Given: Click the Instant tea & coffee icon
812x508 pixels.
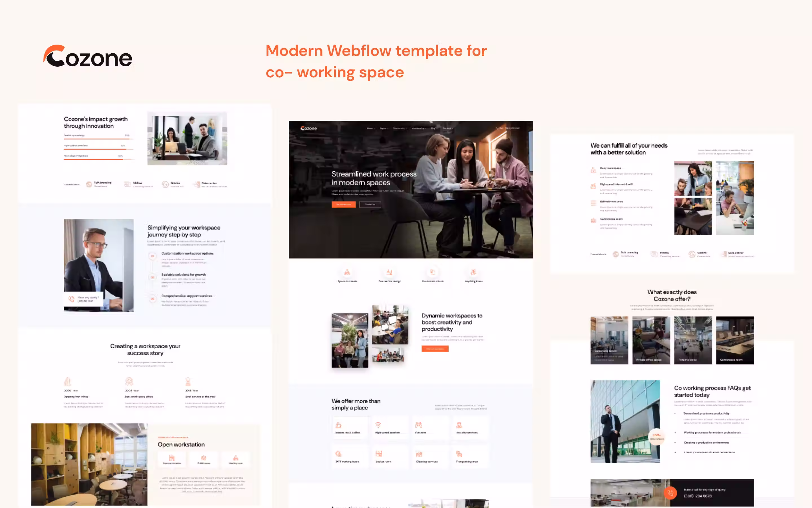Looking at the screenshot, I should tap(338, 425).
